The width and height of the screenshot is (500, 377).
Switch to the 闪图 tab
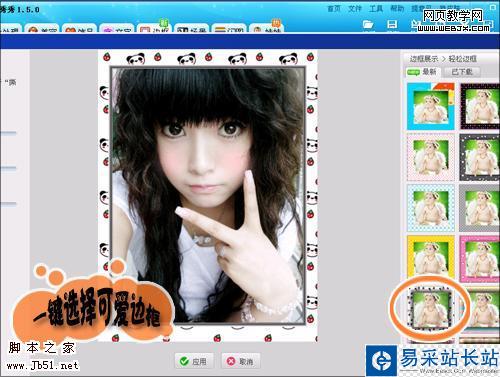coord(229,29)
